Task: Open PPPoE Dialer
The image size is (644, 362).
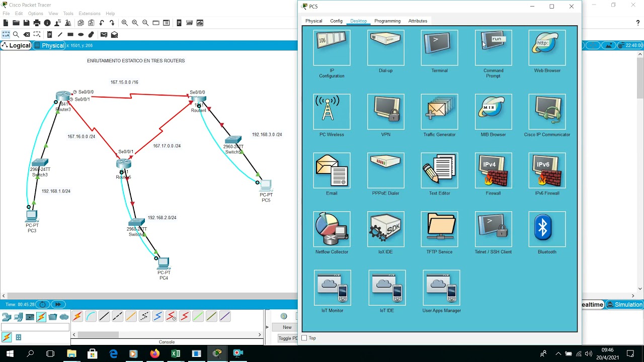Action: point(385,170)
